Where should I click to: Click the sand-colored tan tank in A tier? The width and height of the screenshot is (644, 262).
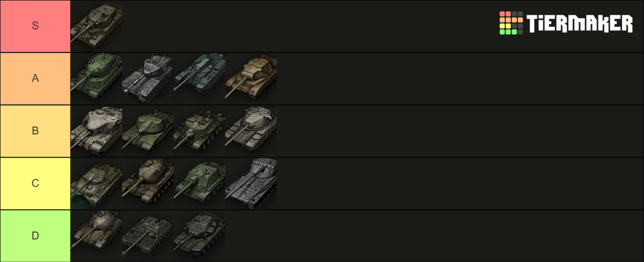pyautogui.click(x=251, y=78)
